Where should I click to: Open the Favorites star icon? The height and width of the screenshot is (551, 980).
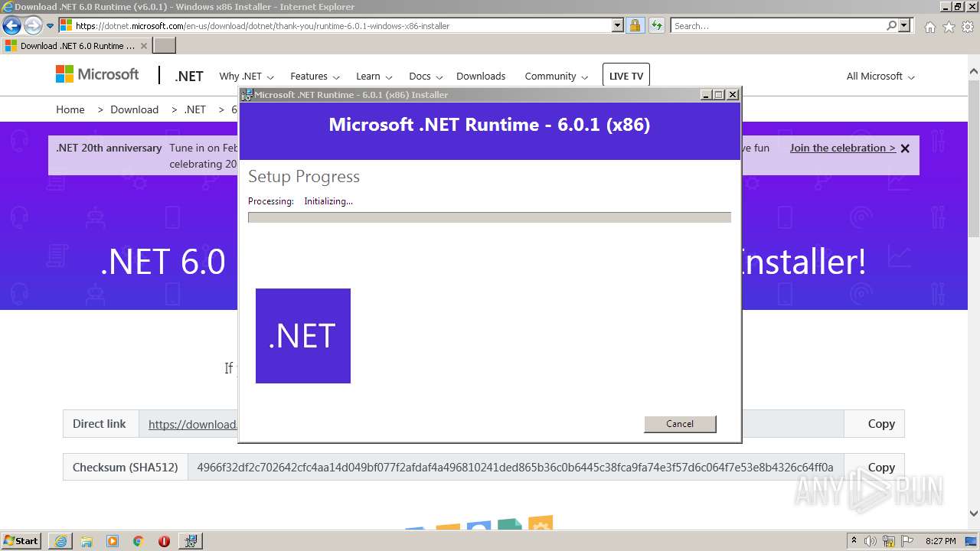949,27
